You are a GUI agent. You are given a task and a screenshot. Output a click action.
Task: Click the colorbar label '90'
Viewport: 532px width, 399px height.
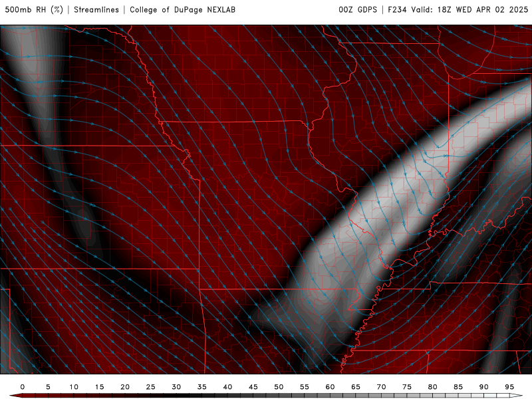pos(483,387)
